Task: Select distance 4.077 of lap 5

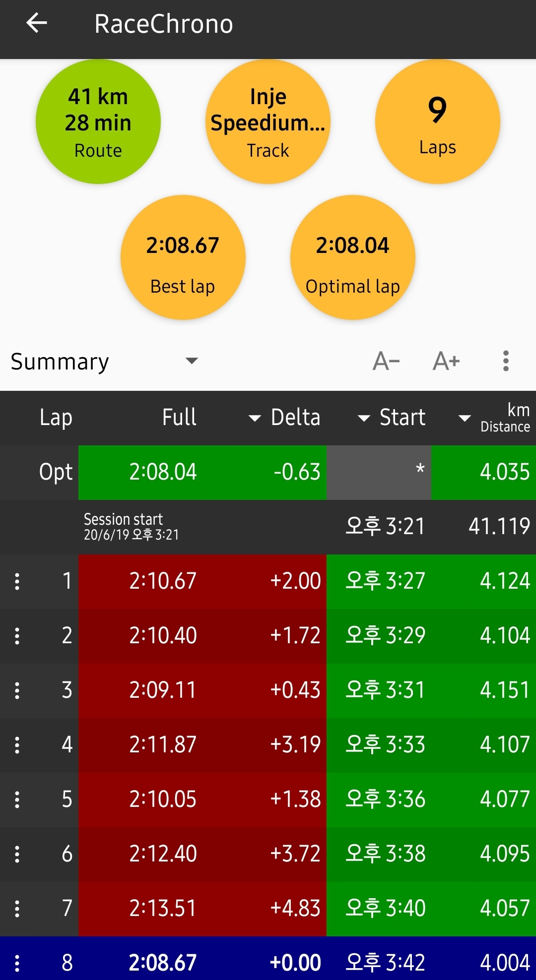Action: pyautogui.click(x=505, y=799)
